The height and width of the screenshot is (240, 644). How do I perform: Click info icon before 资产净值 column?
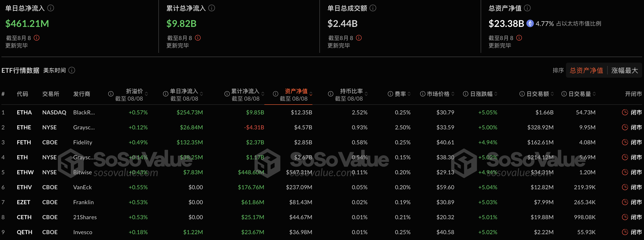[276, 94]
